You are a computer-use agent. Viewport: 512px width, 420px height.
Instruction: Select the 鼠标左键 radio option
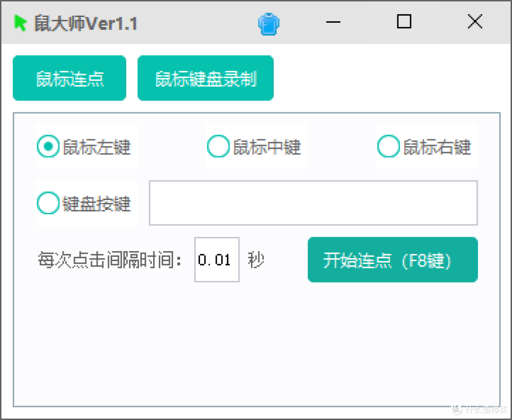point(84,146)
